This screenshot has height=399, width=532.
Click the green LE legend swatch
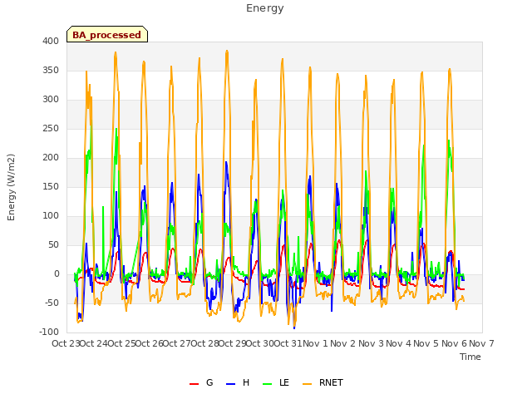(x=268, y=384)
